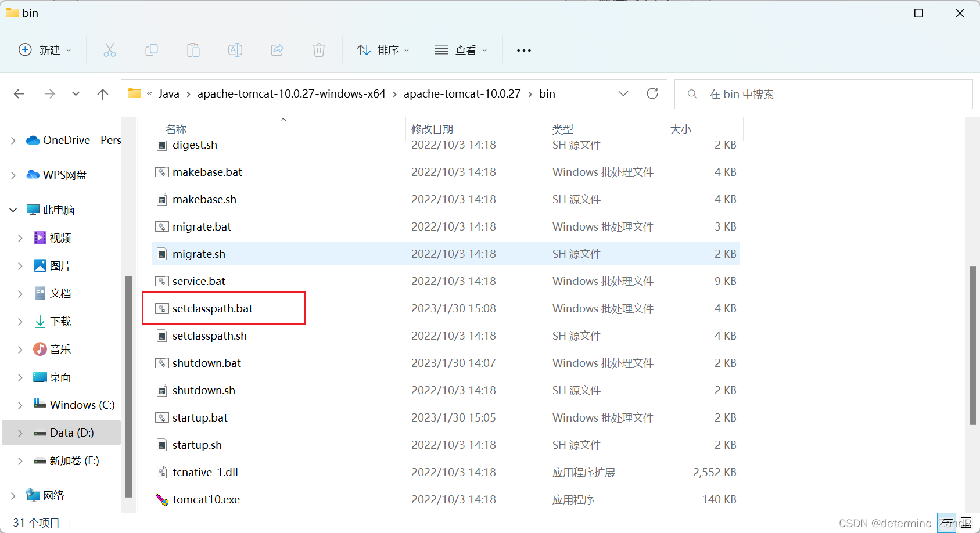This screenshot has width=980, height=533.
Task: Show hidden breadcrumb path chevrons
Action: point(149,94)
